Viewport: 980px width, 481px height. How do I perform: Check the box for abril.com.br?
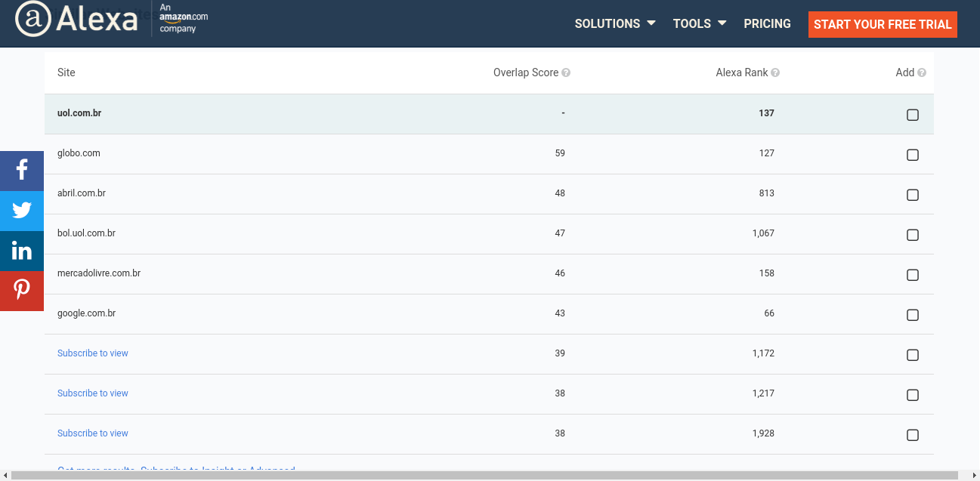913,195
